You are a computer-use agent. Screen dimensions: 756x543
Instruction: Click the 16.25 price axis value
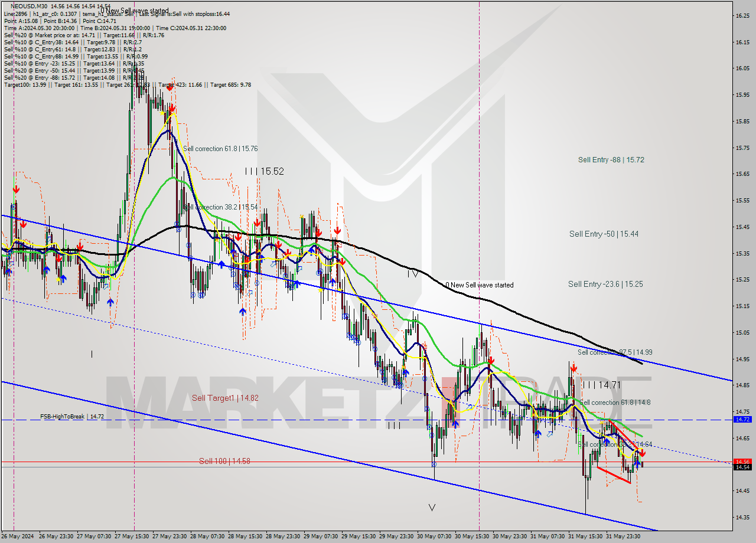(743, 16)
